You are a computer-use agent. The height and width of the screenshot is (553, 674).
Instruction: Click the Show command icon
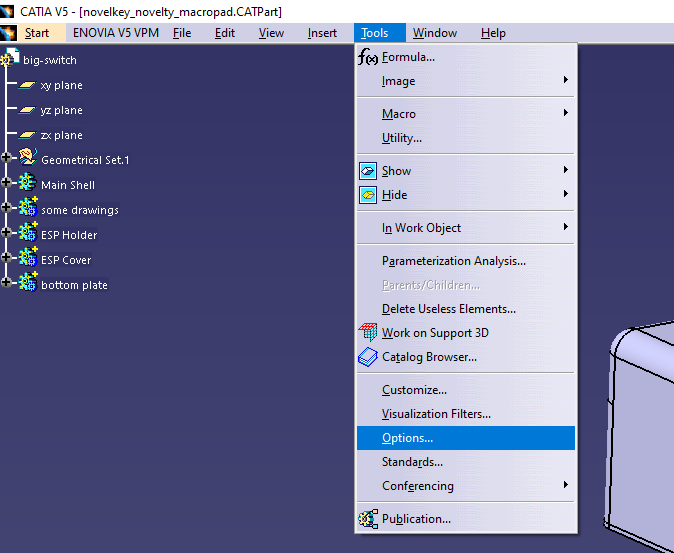pos(368,171)
